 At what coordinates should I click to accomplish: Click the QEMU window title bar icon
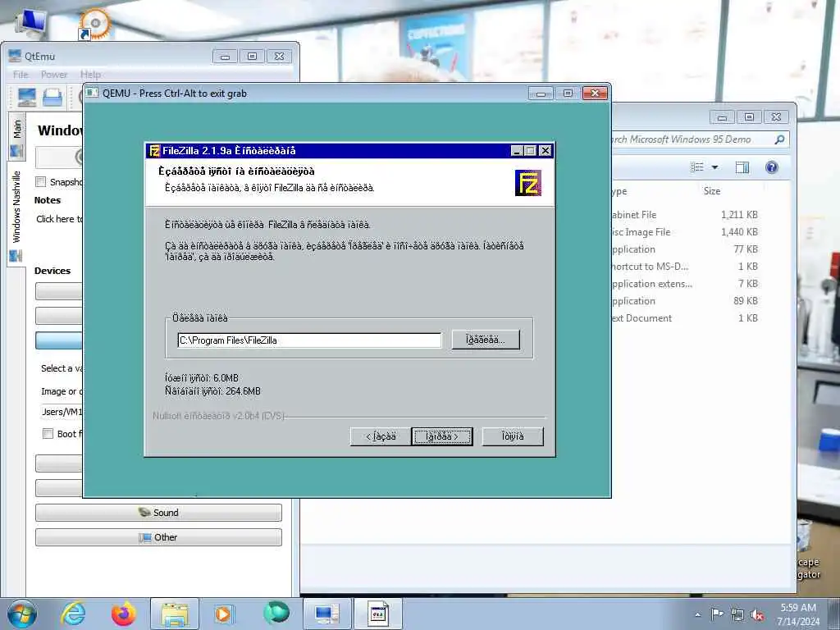[x=93, y=93]
